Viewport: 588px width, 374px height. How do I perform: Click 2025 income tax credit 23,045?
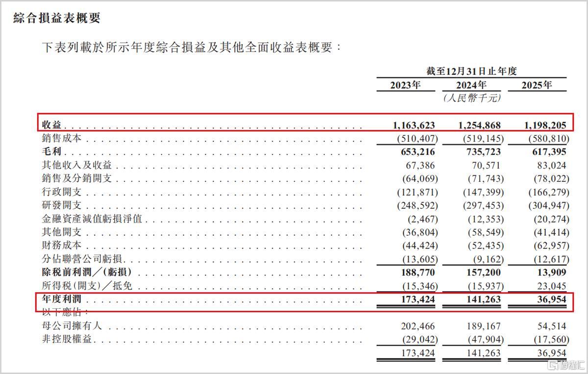pos(551,286)
